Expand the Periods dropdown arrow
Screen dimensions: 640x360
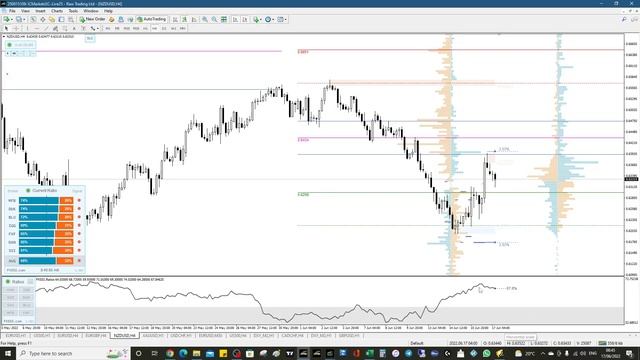pos(273,19)
